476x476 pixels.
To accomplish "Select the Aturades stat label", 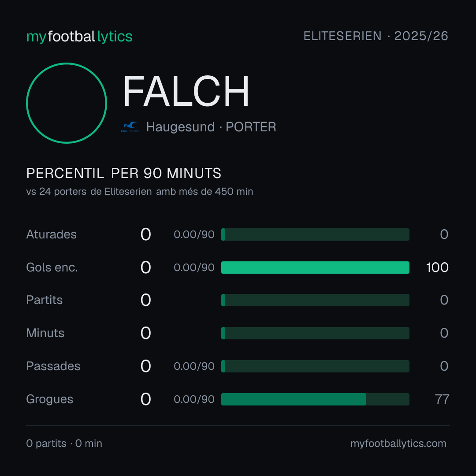I will tap(51, 234).
